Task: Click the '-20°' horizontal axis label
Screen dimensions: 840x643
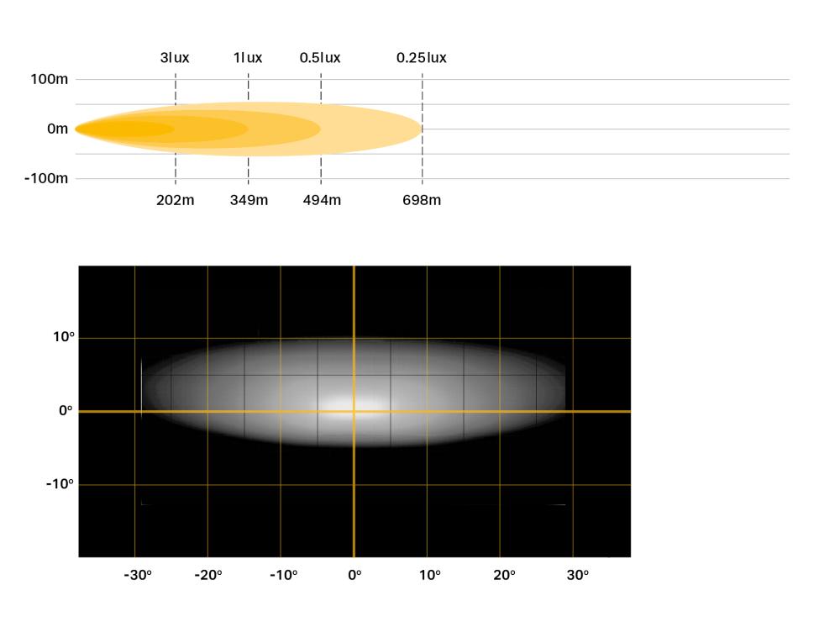Action: coord(207,575)
